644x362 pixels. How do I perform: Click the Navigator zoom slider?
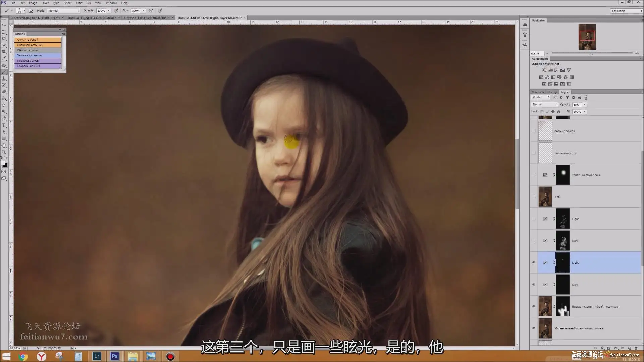(591, 54)
